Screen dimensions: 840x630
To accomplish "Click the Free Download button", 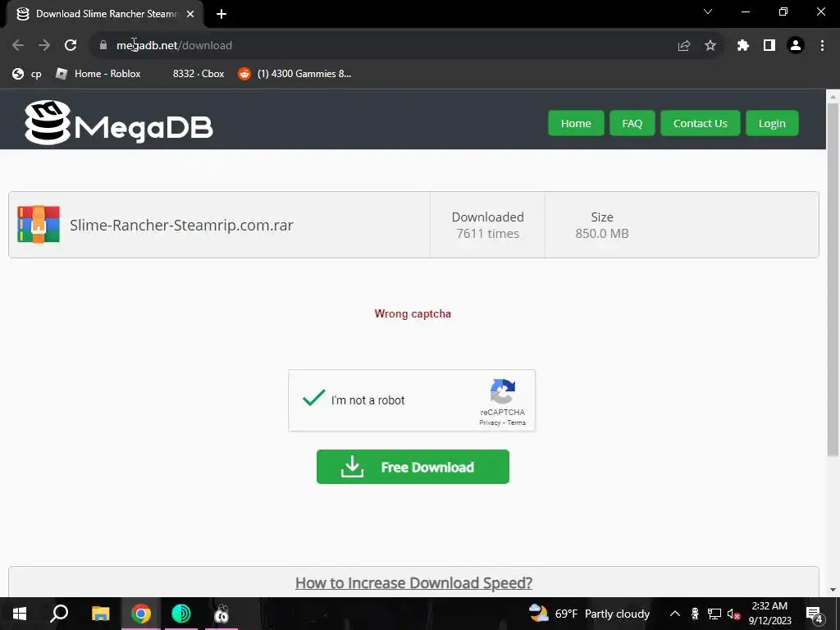I will 413,467.
